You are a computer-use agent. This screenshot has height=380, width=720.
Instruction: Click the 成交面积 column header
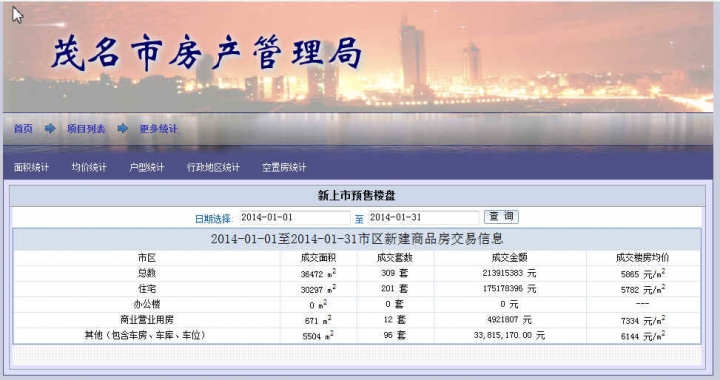pos(318,257)
